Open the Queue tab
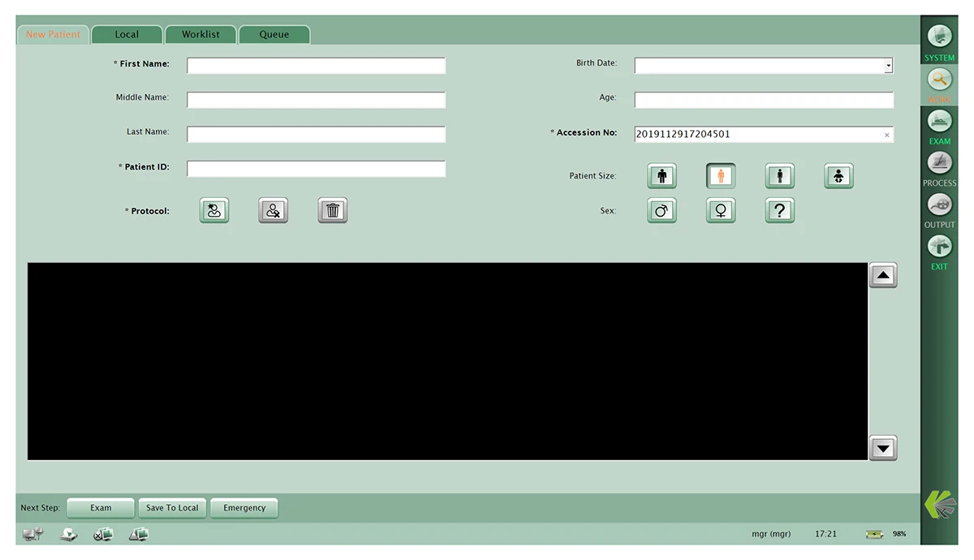Screen dimensions: 974x560 [x=274, y=35]
